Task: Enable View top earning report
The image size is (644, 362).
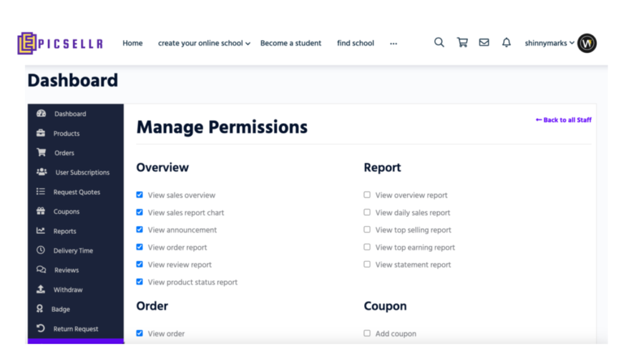Action: (367, 247)
